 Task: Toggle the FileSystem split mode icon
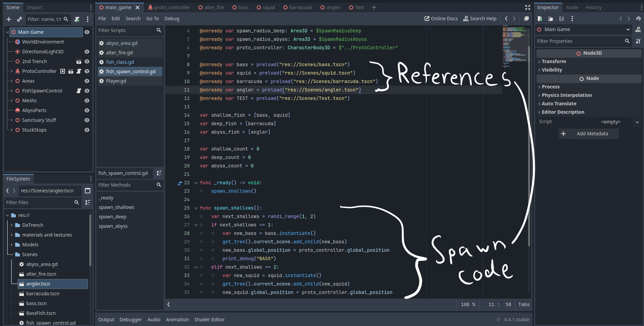coord(88,191)
